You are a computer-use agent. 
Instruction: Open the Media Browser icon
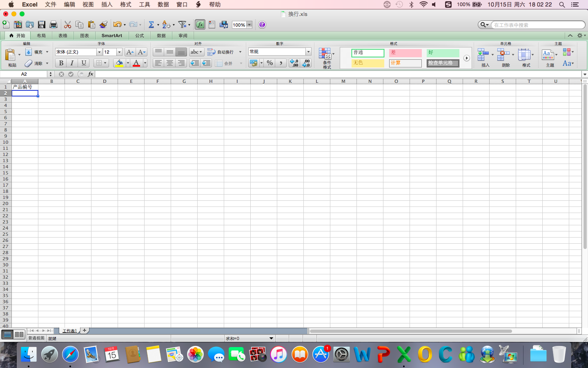click(224, 25)
